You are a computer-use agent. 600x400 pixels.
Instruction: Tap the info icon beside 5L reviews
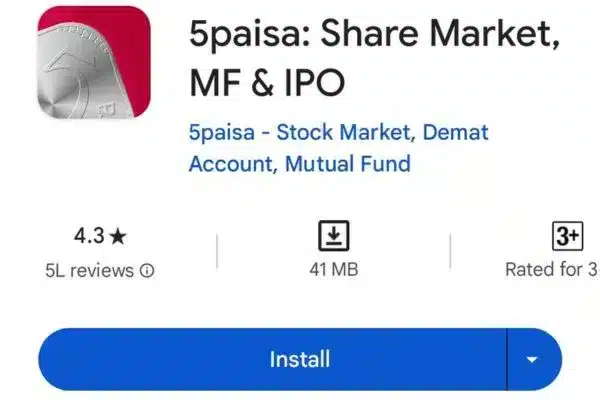[148, 270]
